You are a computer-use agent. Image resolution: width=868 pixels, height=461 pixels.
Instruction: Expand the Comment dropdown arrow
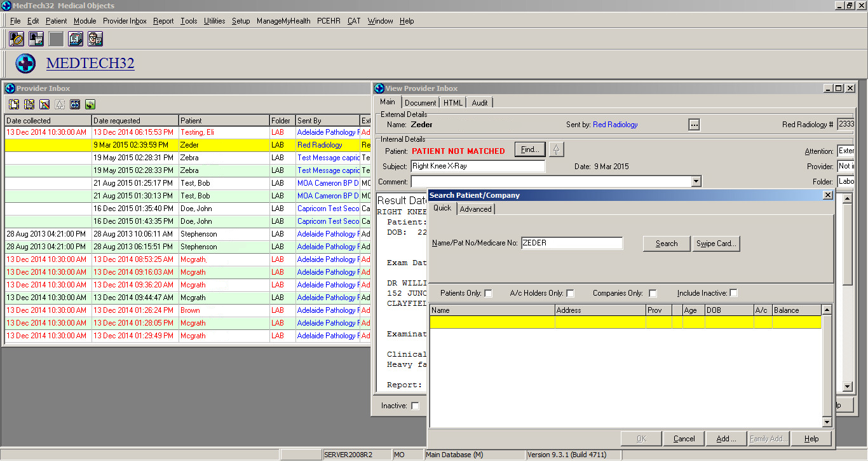pos(696,182)
